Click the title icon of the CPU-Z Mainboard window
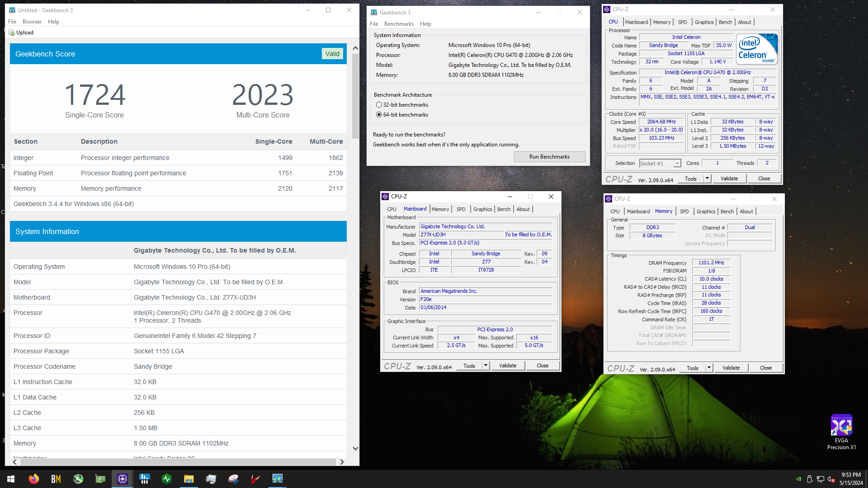 coord(385,197)
